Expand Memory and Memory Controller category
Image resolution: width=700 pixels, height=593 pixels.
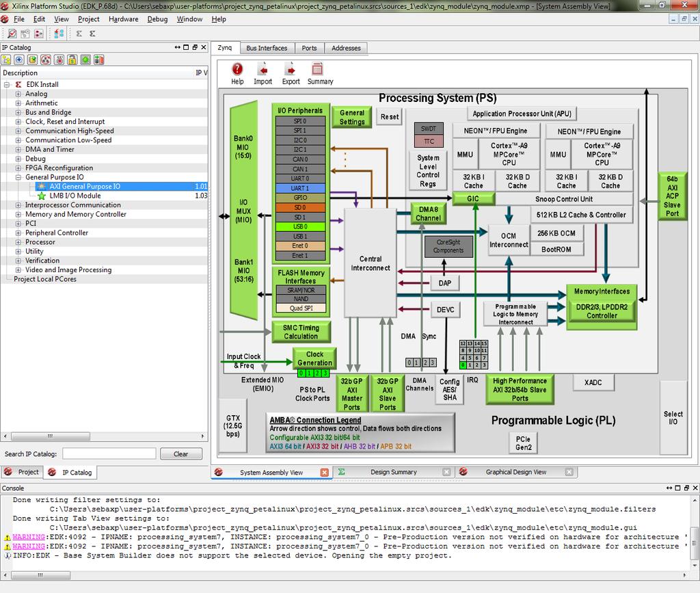pyautogui.click(x=18, y=214)
